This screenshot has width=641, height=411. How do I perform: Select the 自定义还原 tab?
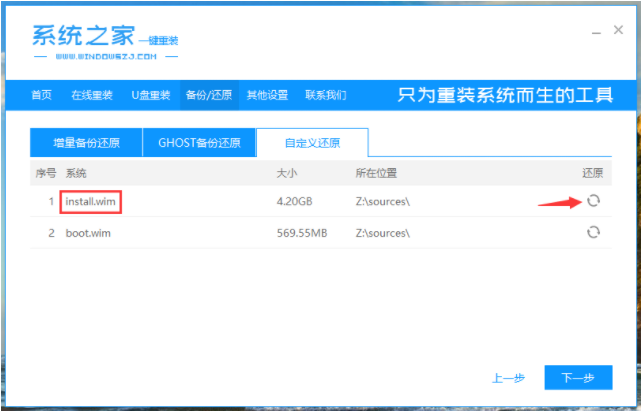311,142
